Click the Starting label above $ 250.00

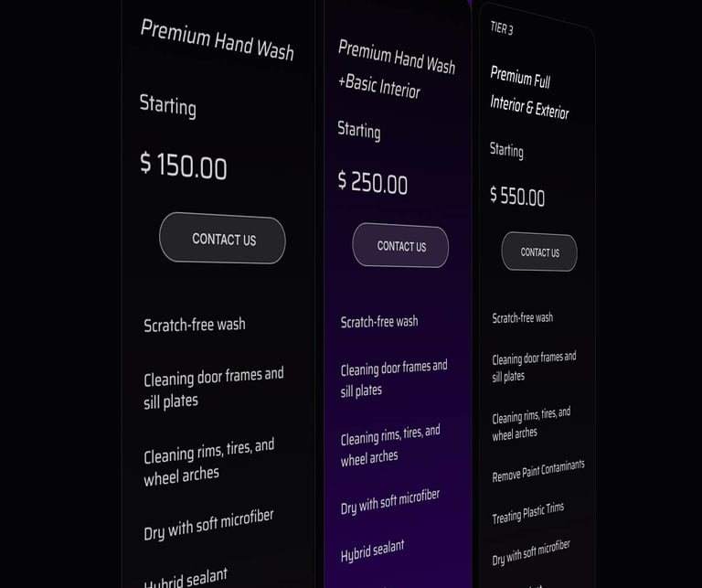(359, 131)
